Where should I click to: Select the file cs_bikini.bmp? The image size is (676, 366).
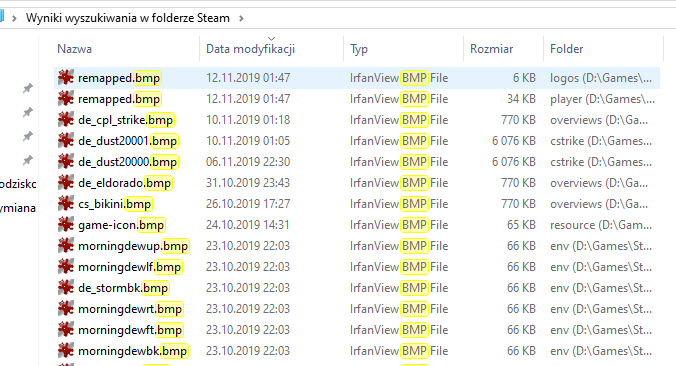[115, 204]
